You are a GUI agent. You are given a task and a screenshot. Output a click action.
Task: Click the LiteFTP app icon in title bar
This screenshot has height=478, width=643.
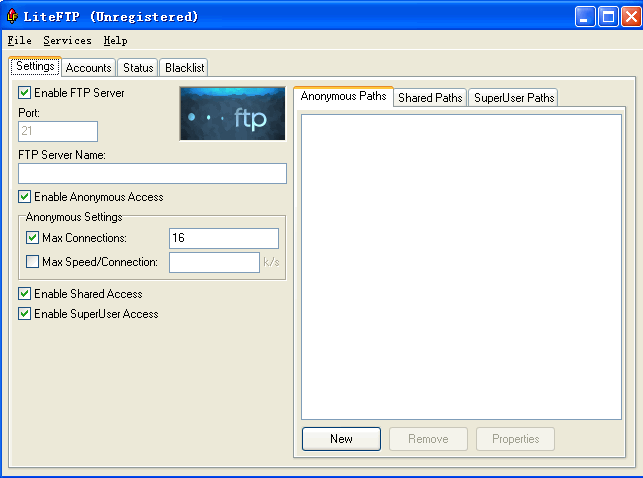tap(12, 16)
